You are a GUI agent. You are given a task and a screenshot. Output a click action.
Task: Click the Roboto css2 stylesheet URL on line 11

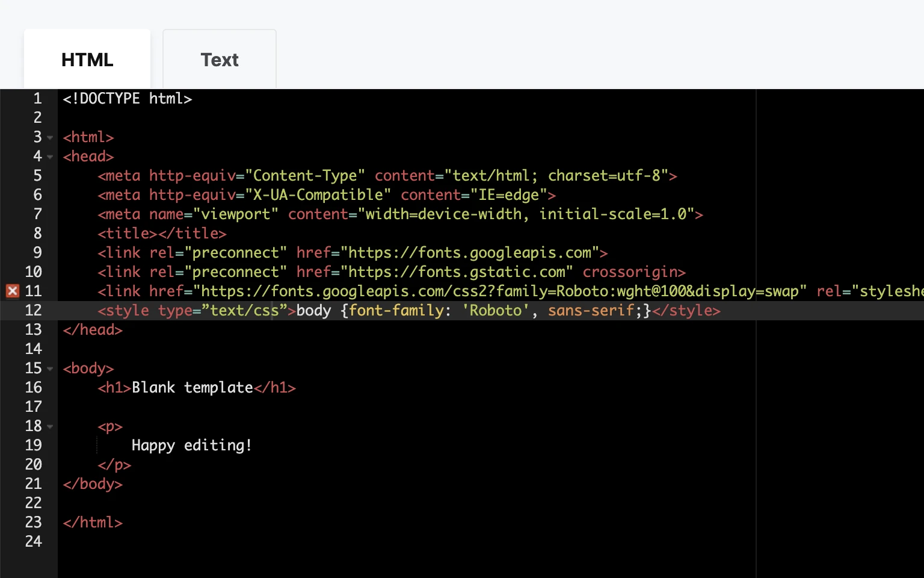(x=499, y=291)
